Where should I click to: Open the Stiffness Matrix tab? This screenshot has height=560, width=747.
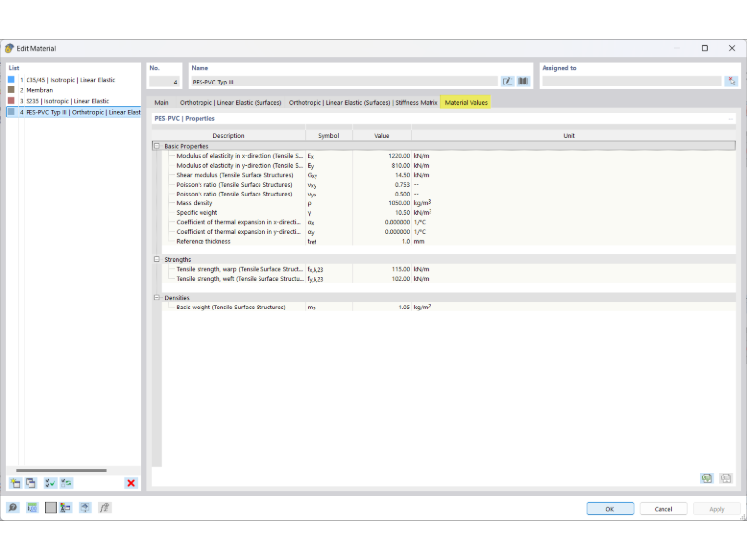[363, 102]
